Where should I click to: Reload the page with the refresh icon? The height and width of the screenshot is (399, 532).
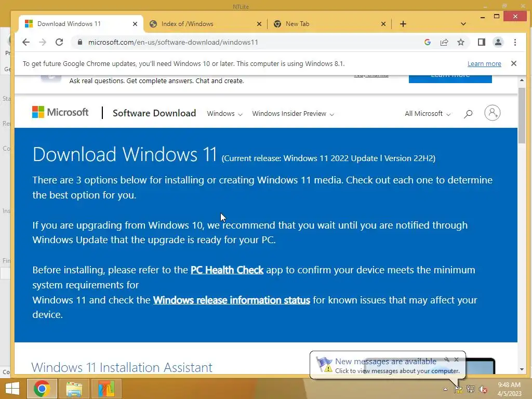(59, 42)
